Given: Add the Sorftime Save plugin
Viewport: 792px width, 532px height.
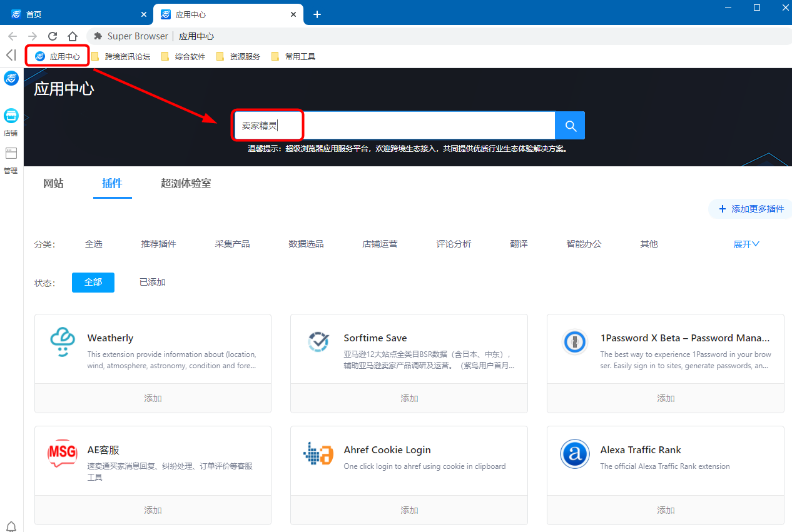Looking at the screenshot, I should [x=409, y=398].
